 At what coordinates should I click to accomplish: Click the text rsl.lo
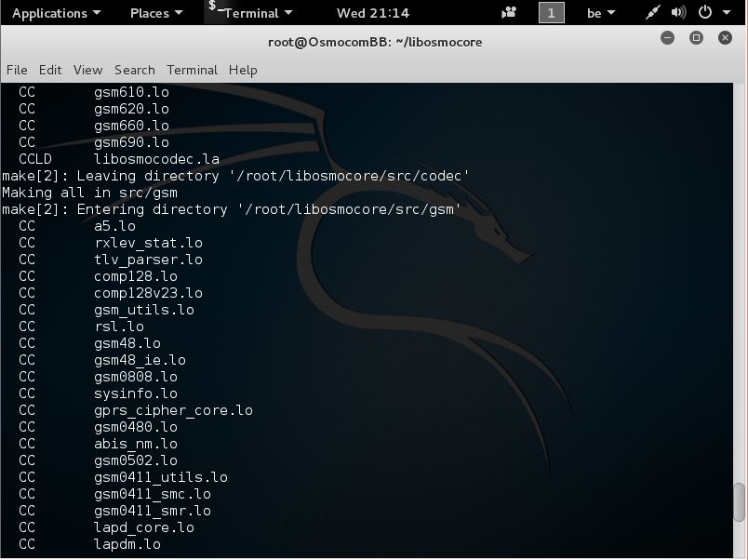click(119, 327)
